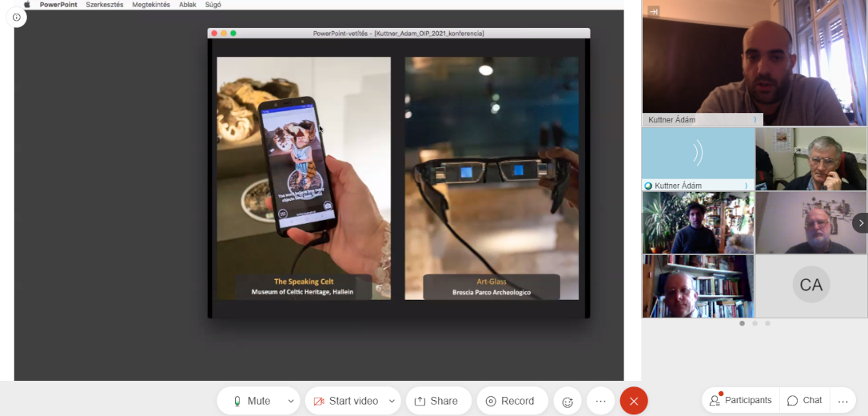Viewport: 868px width, 416px height.
Task: Click the Kuttner Ádám name label on speaker video
Action: 703,120
